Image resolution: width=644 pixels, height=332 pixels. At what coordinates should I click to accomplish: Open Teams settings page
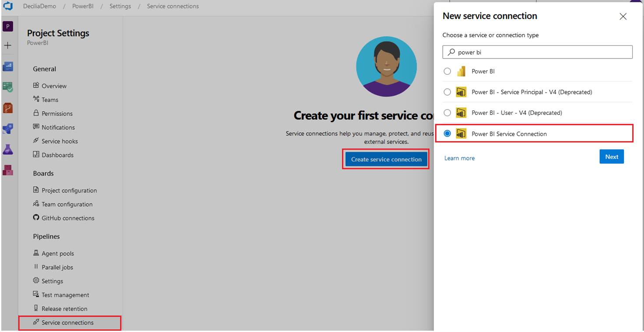pos(50,100)
